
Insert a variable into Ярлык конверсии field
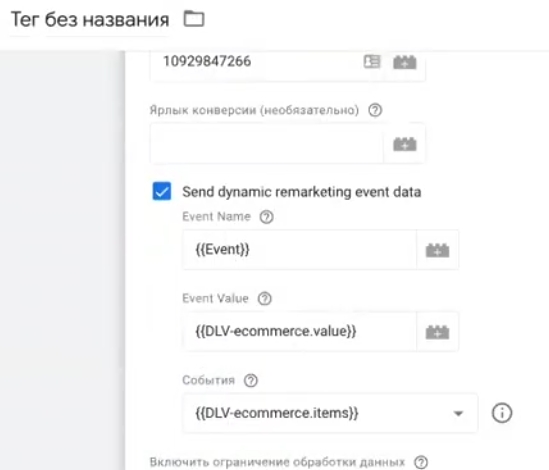point(405,144)
